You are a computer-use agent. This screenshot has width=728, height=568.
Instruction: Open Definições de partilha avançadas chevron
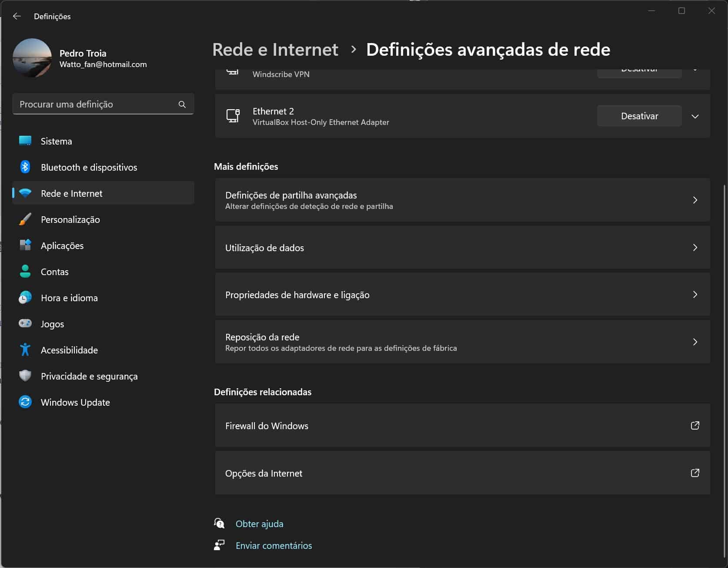[x=695, y=200]
